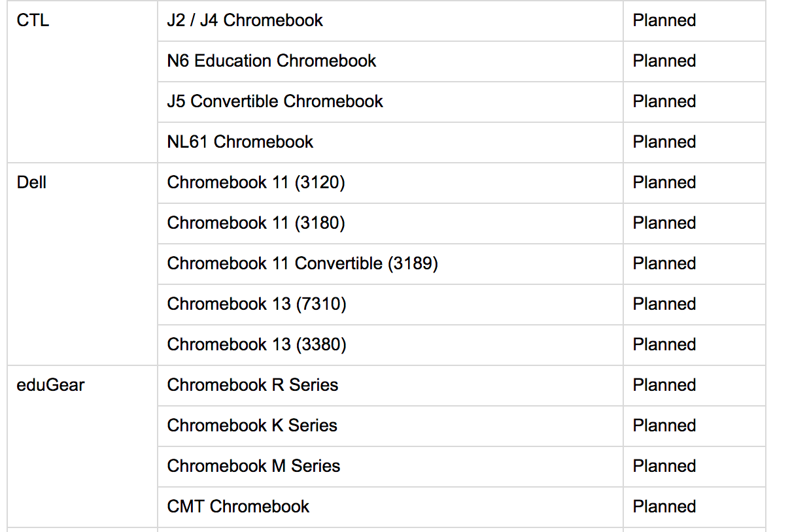Select Chromebook 11 (3120) entry

click(256, 182)
